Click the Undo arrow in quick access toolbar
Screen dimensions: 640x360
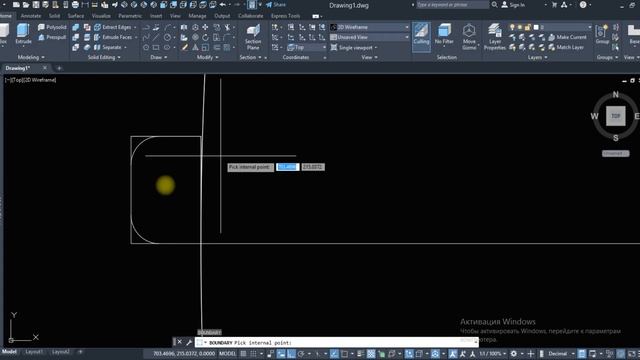(x=223, y=5)
